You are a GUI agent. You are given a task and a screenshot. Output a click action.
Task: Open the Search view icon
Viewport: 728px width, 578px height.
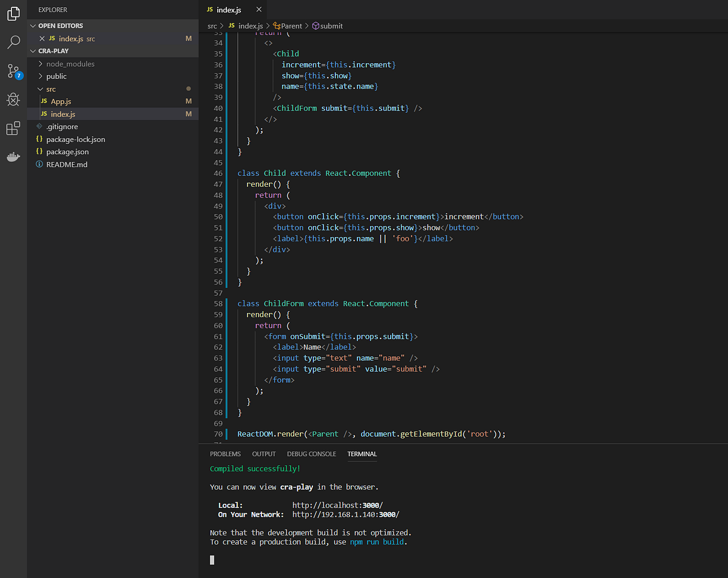click(13, 42)
